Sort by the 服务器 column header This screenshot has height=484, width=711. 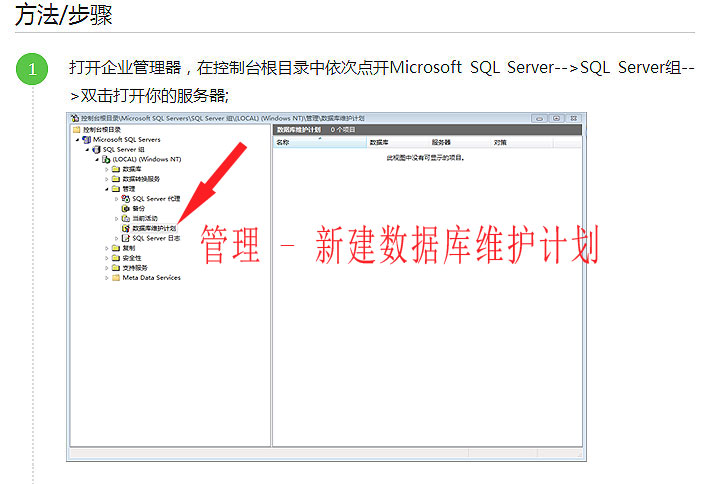[x=459, y=142]
